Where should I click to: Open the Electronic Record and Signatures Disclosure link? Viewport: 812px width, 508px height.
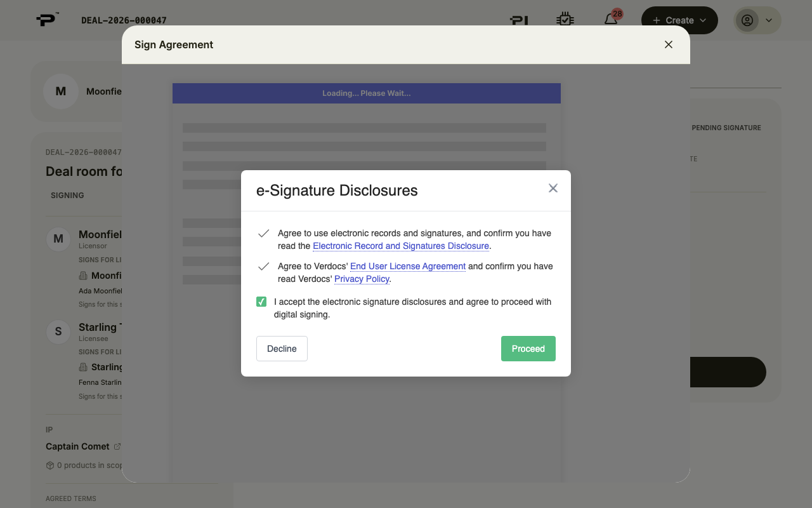pyautogui.click(x=401, y=246)
